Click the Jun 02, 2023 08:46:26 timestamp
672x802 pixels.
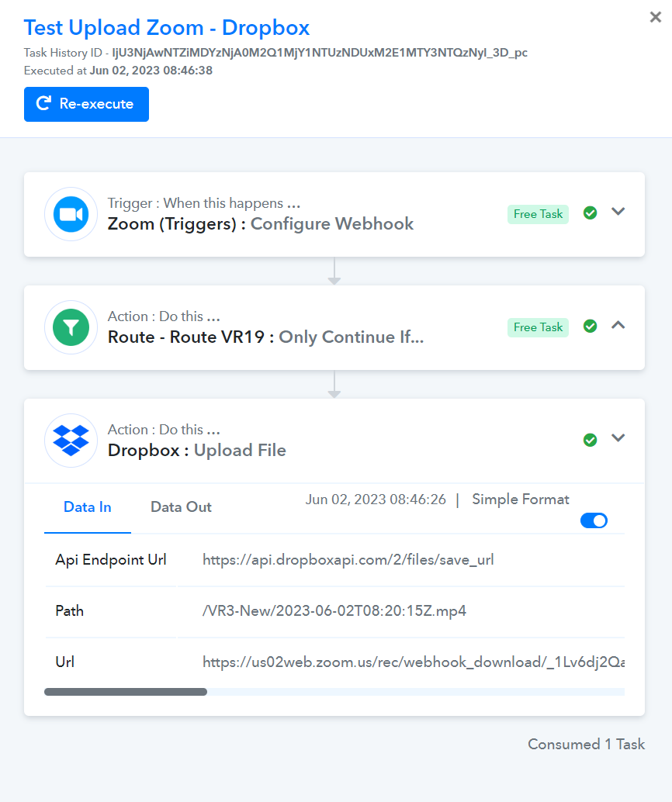pyautogui.click(x=376, y=500)
